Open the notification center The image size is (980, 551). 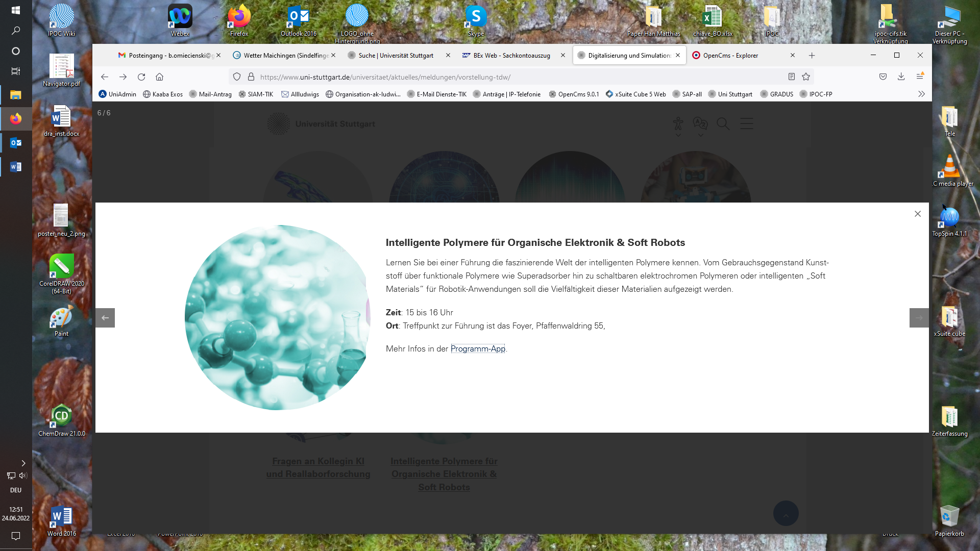click(x=16, y=536)
